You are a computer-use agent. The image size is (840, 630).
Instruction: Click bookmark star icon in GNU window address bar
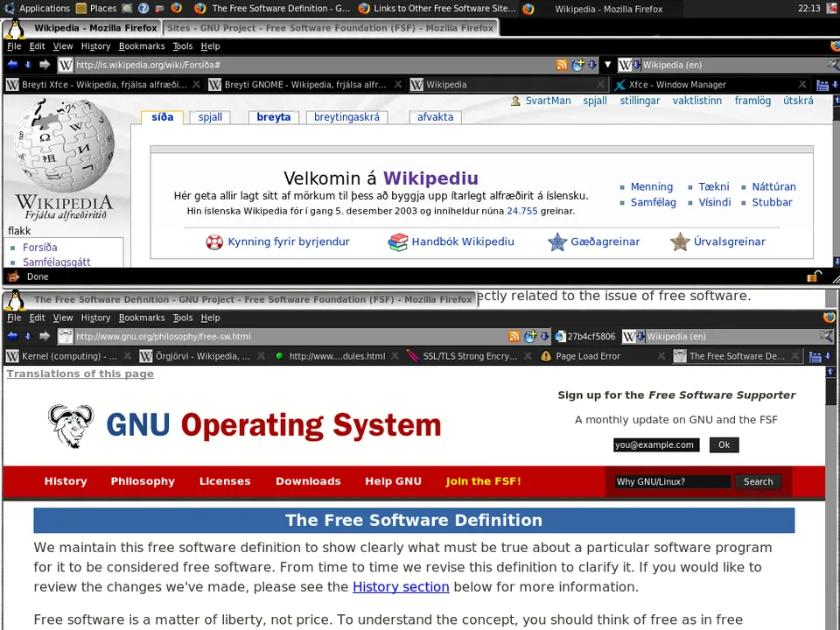pyautogui.click(x=530, y=336)
